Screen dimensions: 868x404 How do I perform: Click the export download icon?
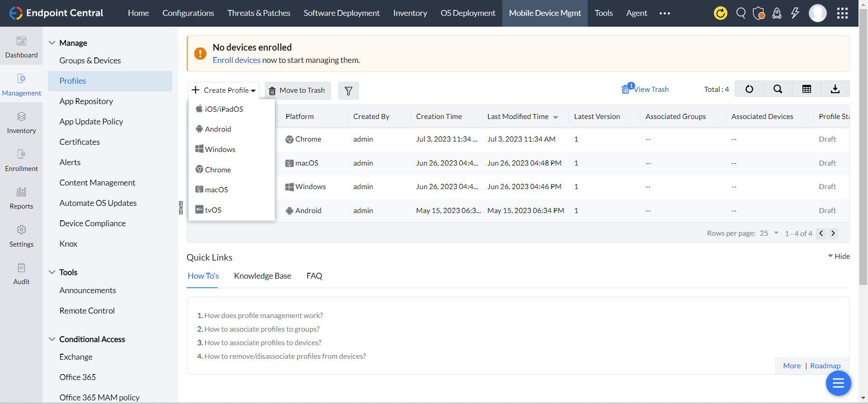(835, 89)
